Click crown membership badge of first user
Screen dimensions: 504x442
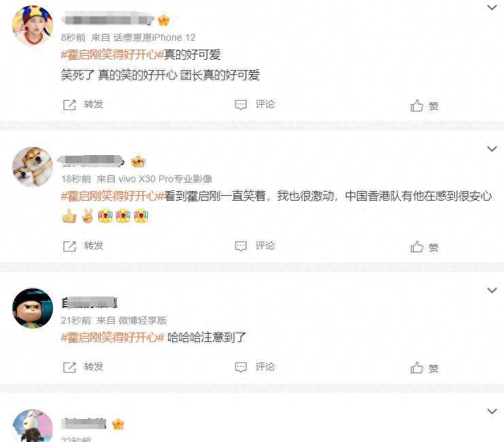pyautogui.click(x=164, y=20)
